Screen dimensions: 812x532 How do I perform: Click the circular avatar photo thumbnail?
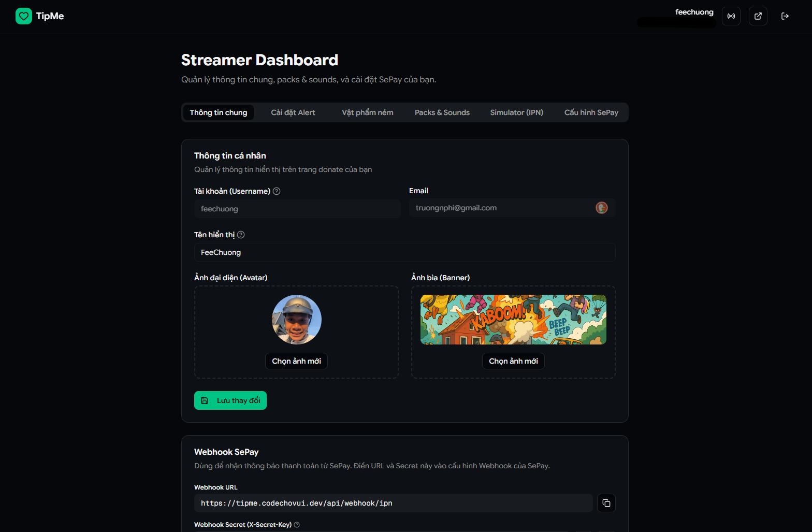pyautogui.click(x=297, y=320)
